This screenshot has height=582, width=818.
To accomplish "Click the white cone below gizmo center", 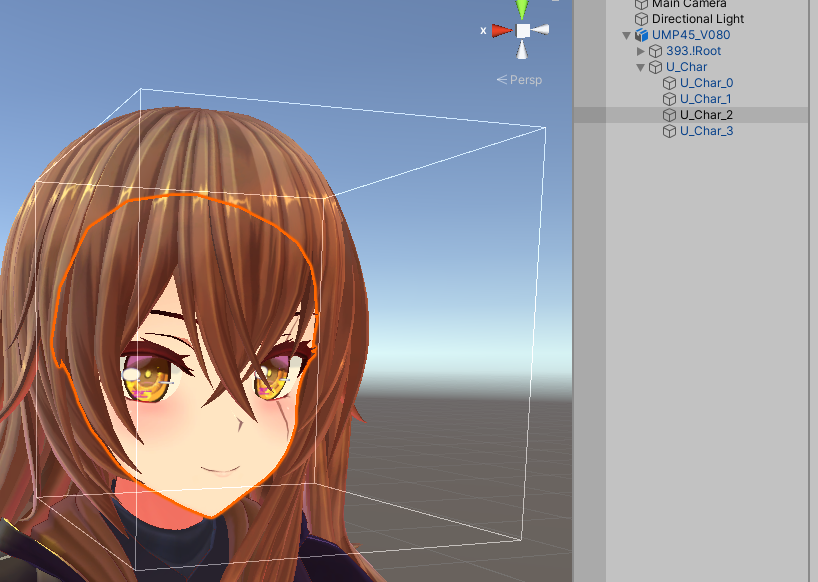I will (522, 50).
